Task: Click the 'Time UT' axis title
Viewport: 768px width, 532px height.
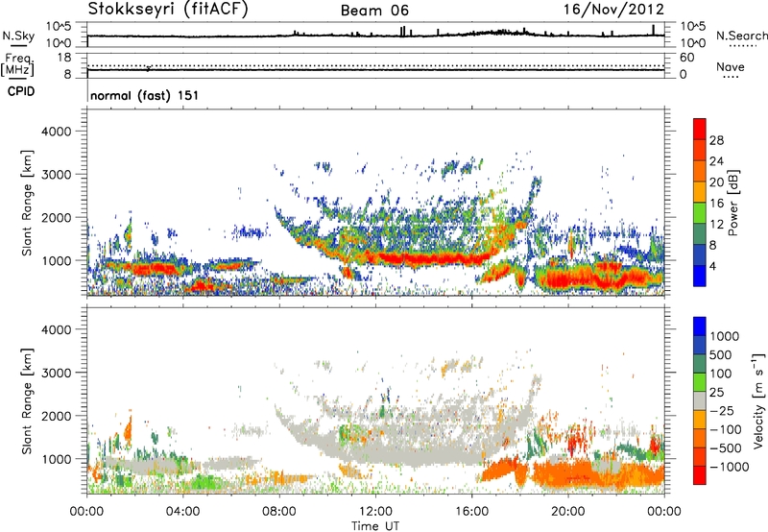Action: (375, 525)
